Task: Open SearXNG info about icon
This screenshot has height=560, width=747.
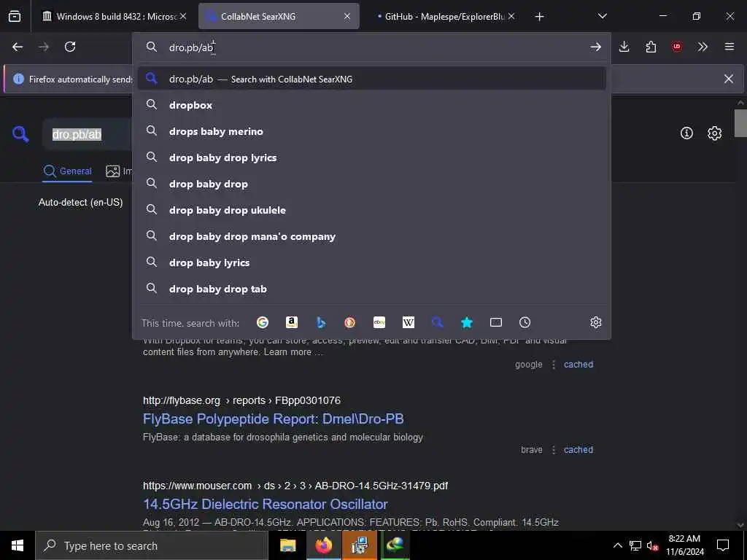Action: (x=686, y=133)
